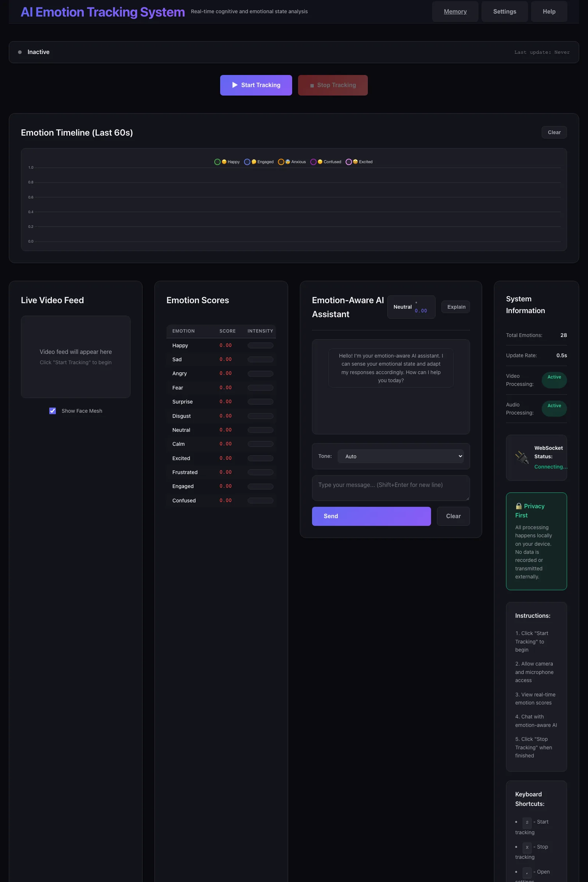Click the Total Emotions value 28
588x882 pixels.
click(x=563, y=335)
